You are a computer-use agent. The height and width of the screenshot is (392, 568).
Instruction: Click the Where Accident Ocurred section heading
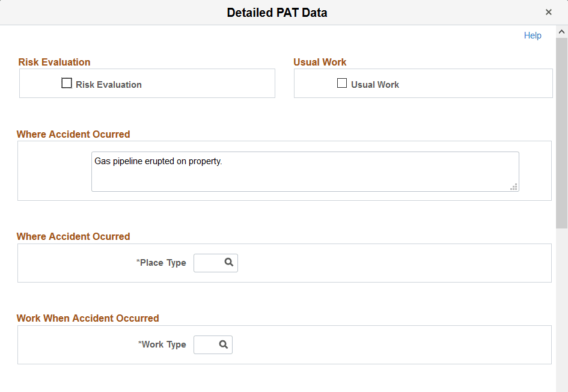click(x=73, y=134)
